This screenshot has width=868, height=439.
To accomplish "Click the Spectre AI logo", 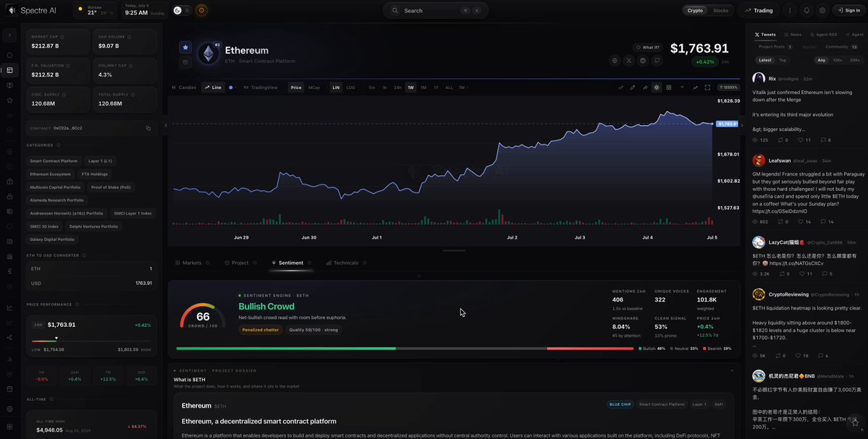I will coord(33,11).
